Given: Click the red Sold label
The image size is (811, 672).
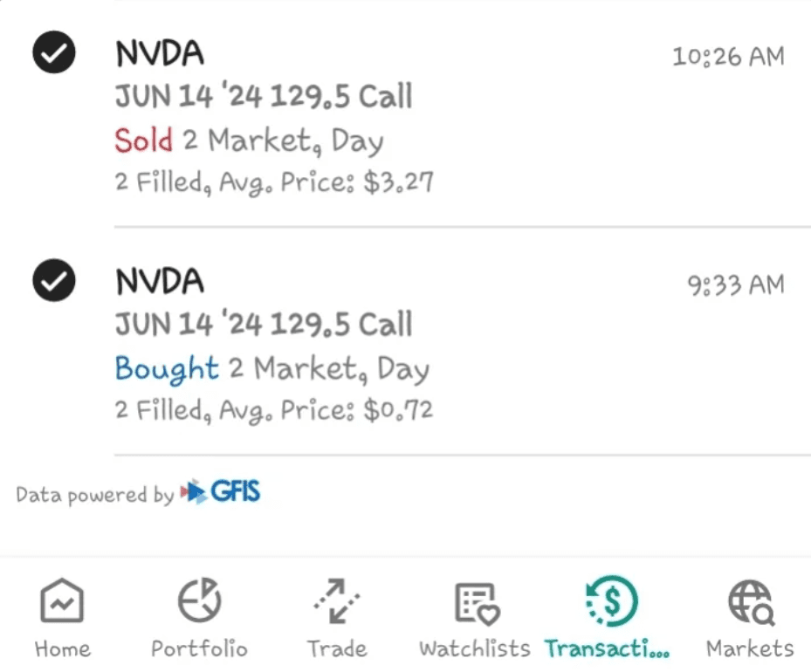Looking at the screenshot, I should point(143,141).
